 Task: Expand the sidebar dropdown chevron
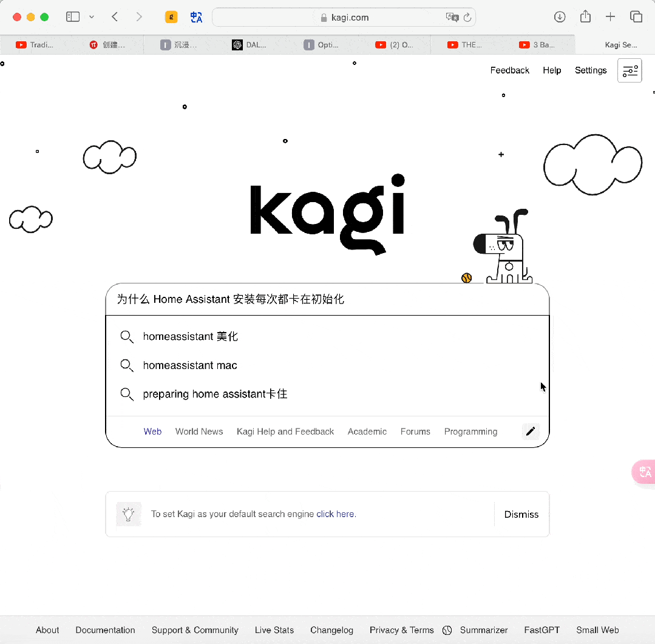click(x=92, y=17)
